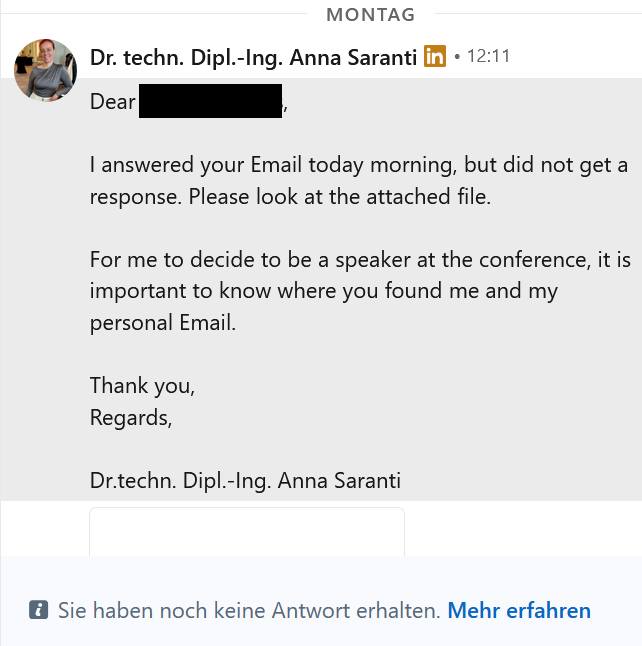The image size is (642, 646).
Task: Click the LinkedIn badge icon beside the name
Action: [x=434, y=57]
